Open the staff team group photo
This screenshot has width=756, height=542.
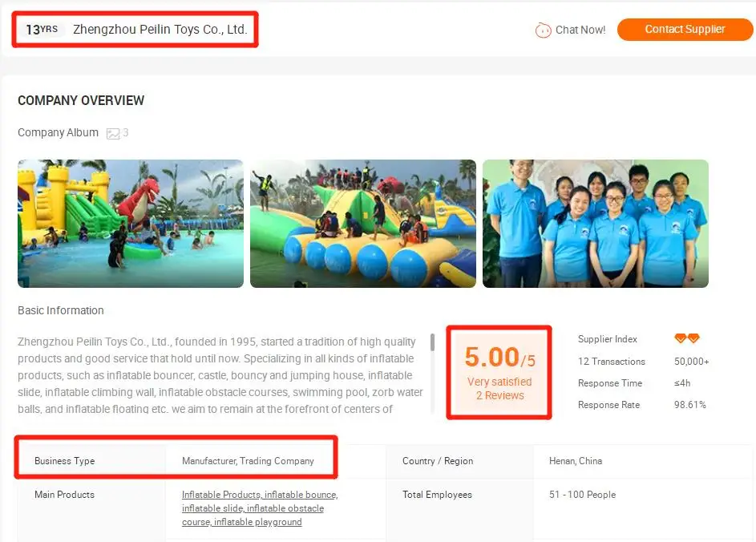click(596, 224)
